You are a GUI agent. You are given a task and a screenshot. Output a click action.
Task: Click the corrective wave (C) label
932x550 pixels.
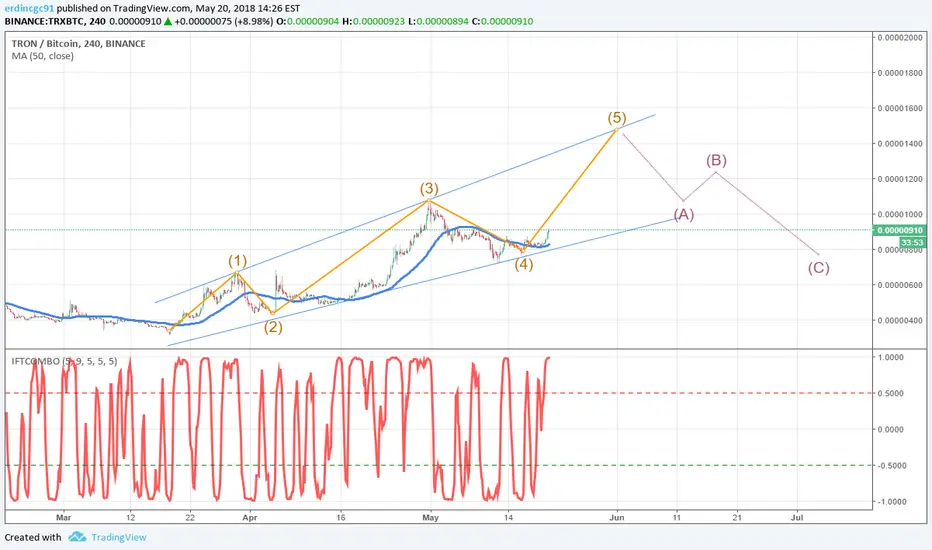[818, 268]
